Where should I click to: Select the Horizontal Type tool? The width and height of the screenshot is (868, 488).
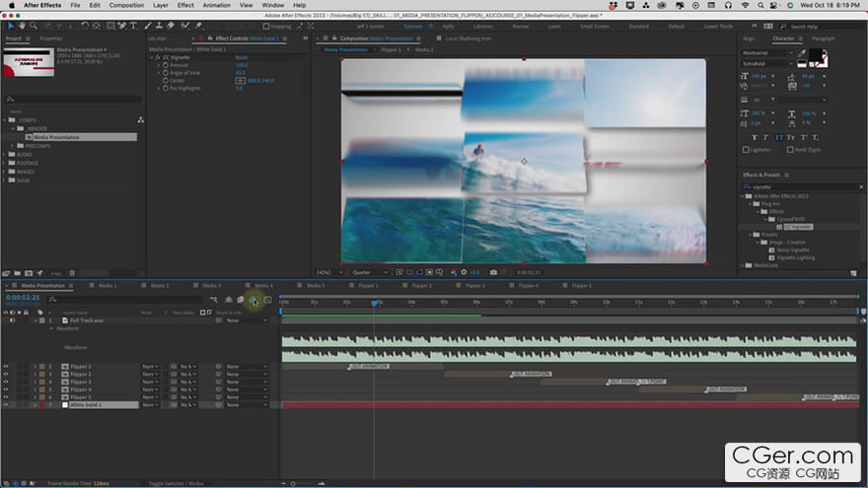tap(133, 26)
